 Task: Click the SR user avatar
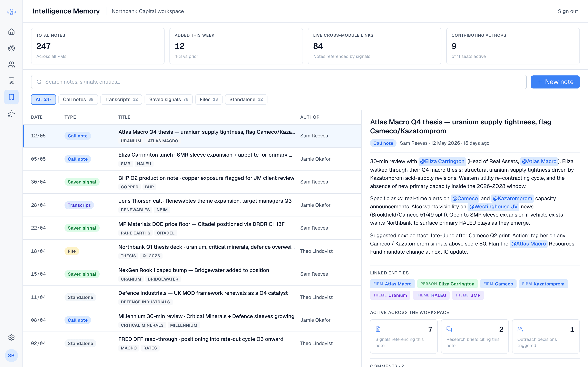(x=11, y=356)
